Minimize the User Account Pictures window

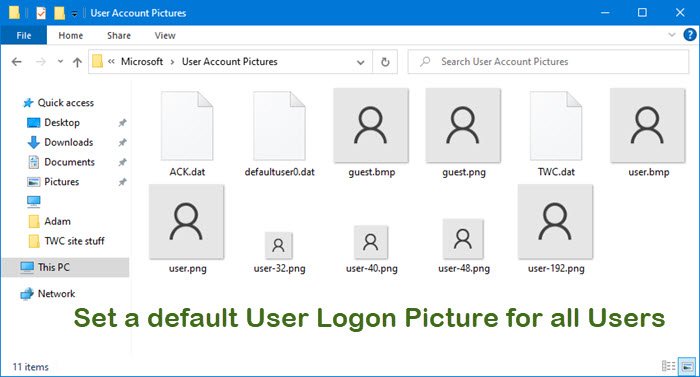click(605, 13)
